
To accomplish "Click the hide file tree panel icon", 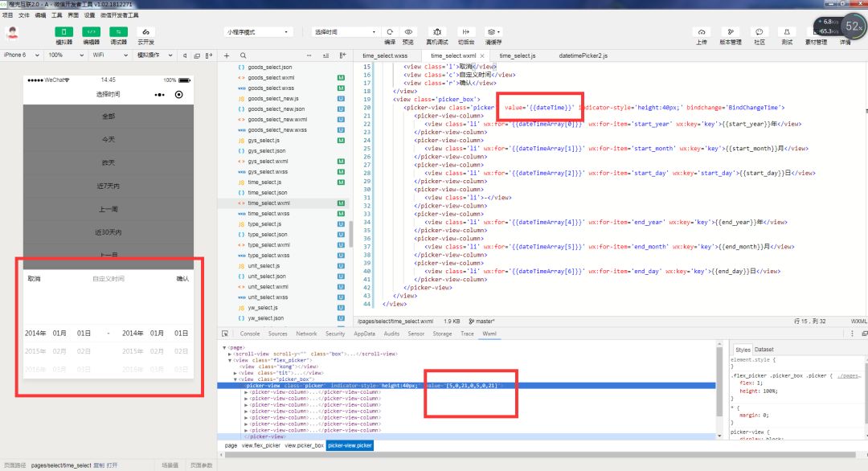I will (342, 55).
